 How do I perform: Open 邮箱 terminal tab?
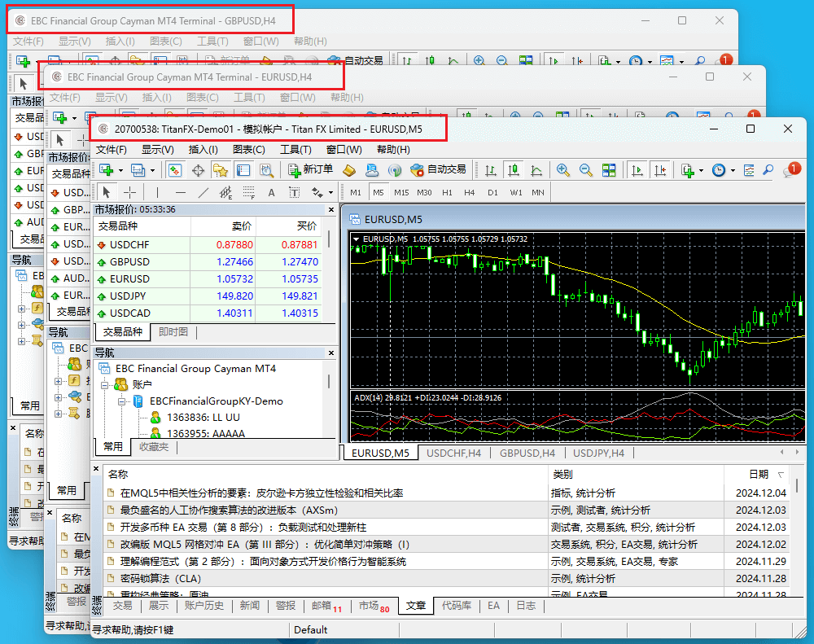point(326,606)
